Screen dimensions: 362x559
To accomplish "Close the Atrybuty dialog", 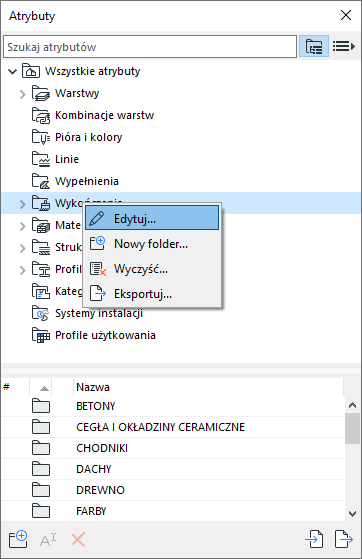I will coord(346,15).
